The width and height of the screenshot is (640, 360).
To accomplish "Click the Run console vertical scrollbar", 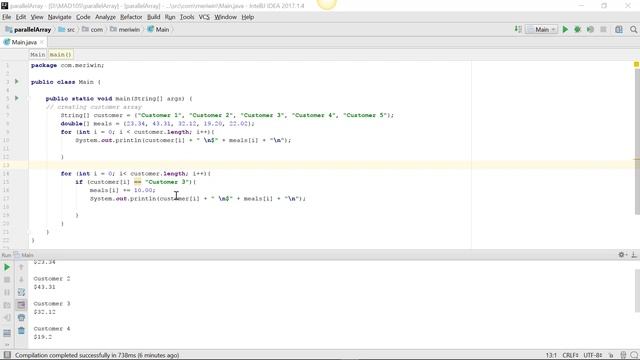I will click(x=637, y=291).
